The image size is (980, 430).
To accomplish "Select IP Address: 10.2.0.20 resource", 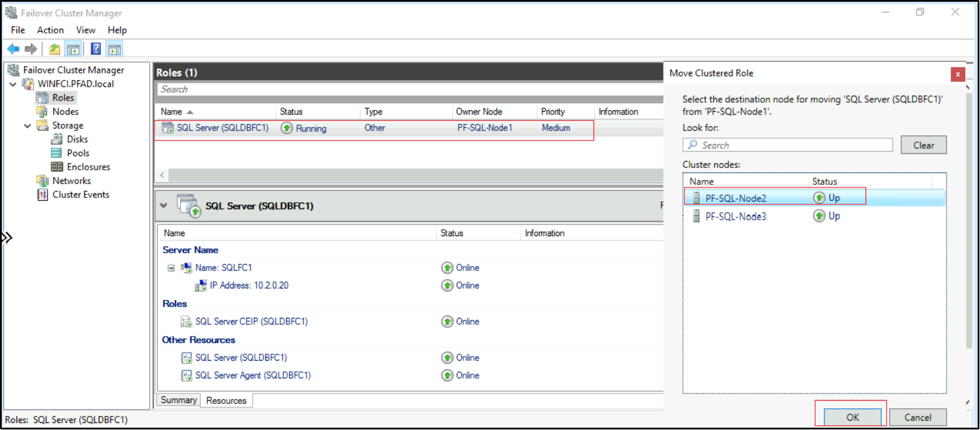I will point(249,285).
